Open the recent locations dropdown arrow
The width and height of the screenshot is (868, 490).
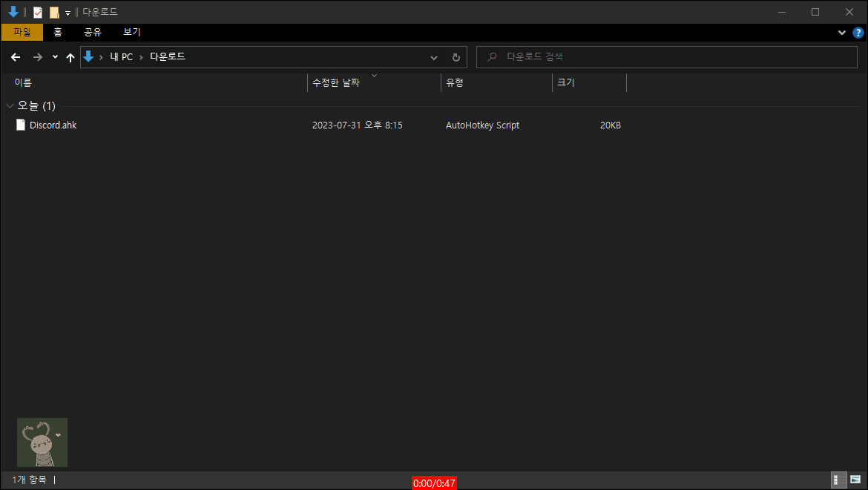(x=55, y=56)
